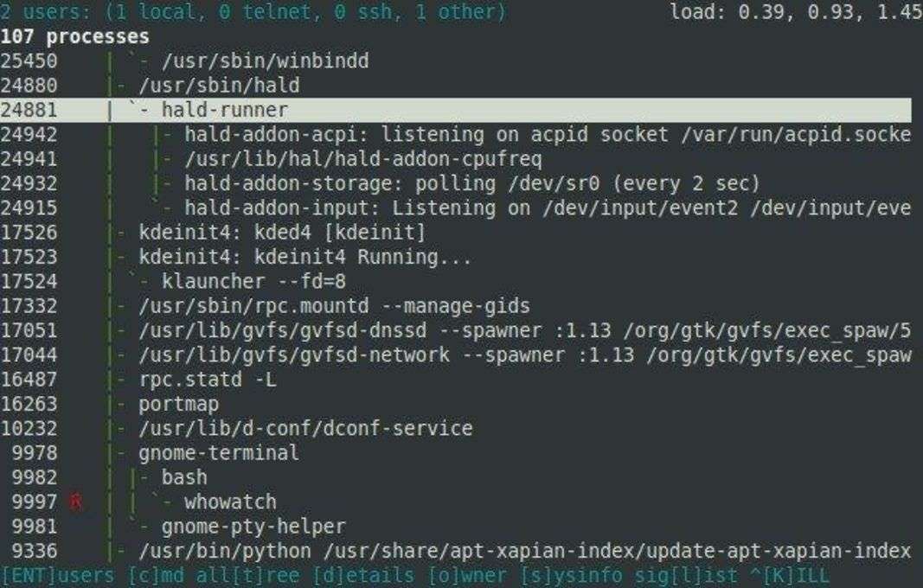Image resolution: width=923 pixels, height=588 pixels.
Task: Click the gnome-terminal process branch
Action: click(218, 452)
